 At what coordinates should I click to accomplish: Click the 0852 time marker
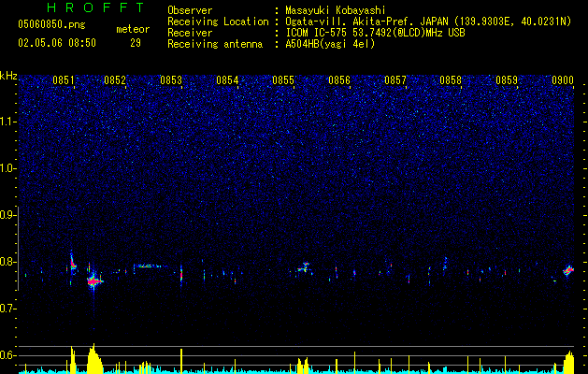click(115, 80)
